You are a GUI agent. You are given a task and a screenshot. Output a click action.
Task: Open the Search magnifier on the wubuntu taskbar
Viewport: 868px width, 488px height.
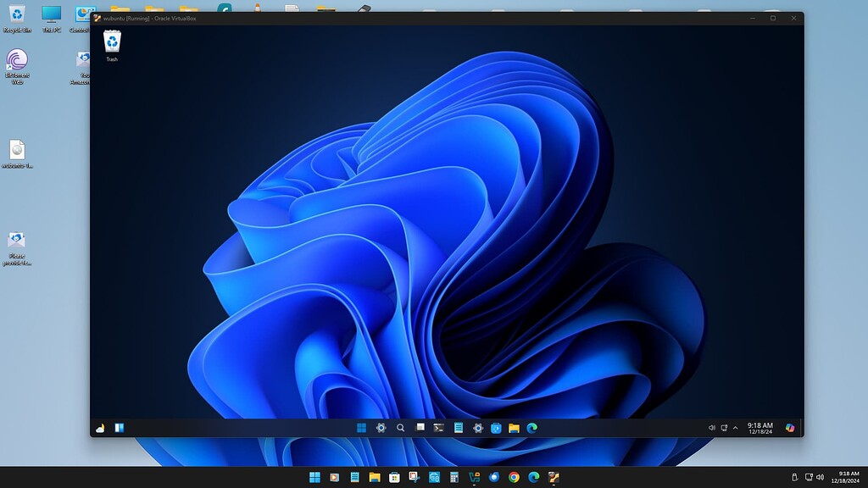pyautogui.click(x=399, y=428)
